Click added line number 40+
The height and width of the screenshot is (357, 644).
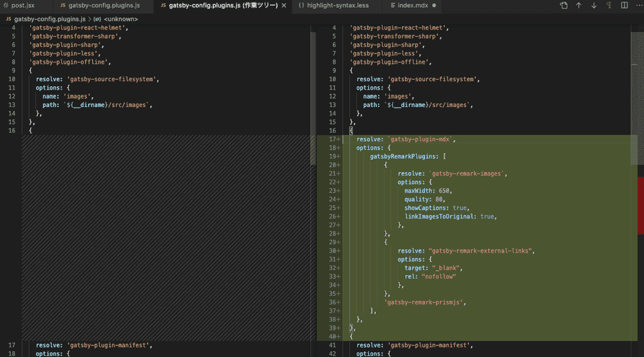point(334,337)
